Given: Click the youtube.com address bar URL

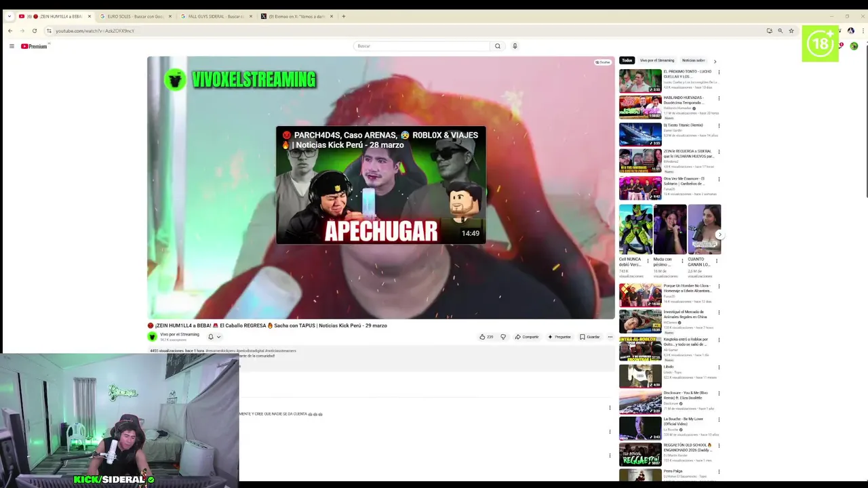Looking at the screenshot, I should point(95,30).
